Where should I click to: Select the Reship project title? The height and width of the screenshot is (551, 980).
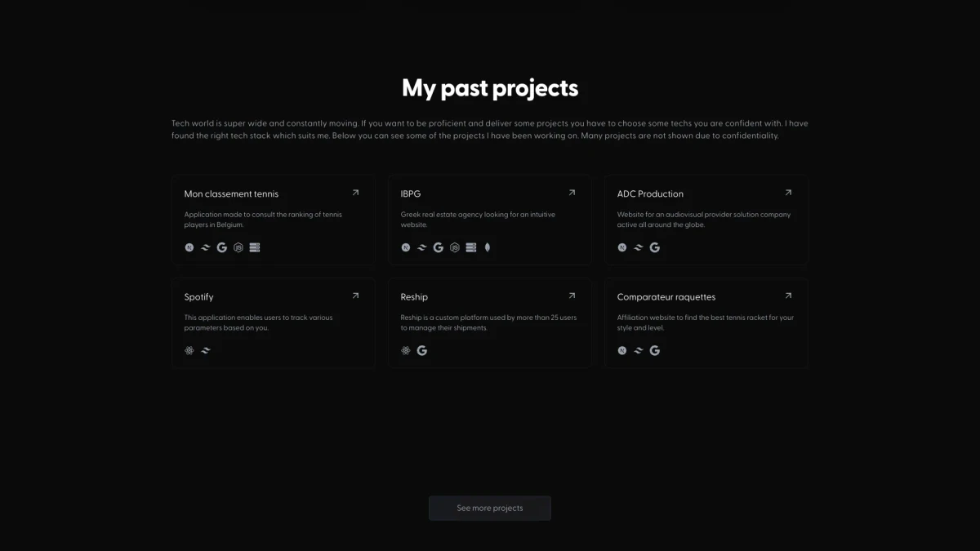[x=414, y=297]
